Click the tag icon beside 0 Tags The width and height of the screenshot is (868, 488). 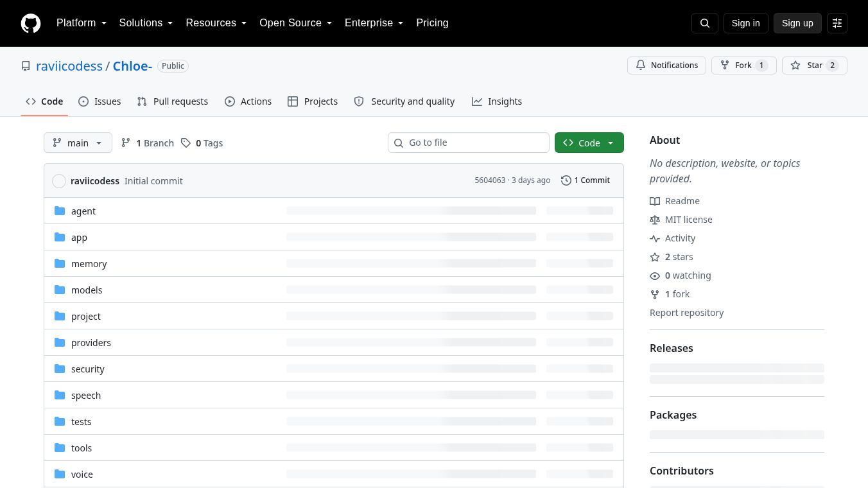(186, 143)
